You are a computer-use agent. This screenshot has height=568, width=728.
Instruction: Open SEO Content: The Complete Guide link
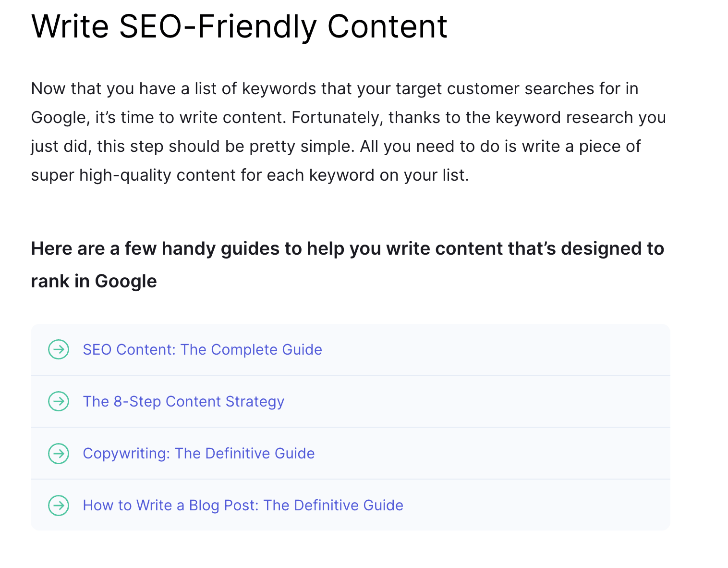202,349
